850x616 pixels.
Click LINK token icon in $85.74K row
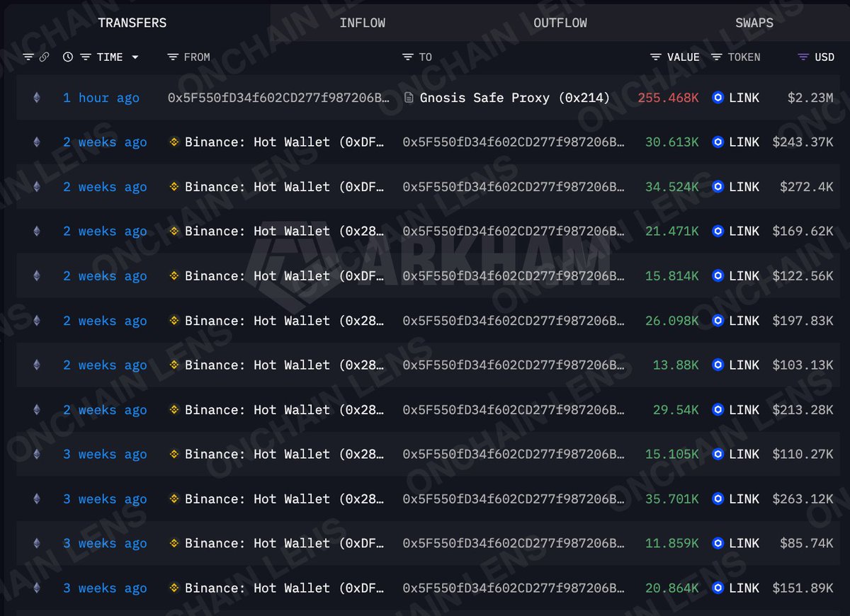[718, 544]
